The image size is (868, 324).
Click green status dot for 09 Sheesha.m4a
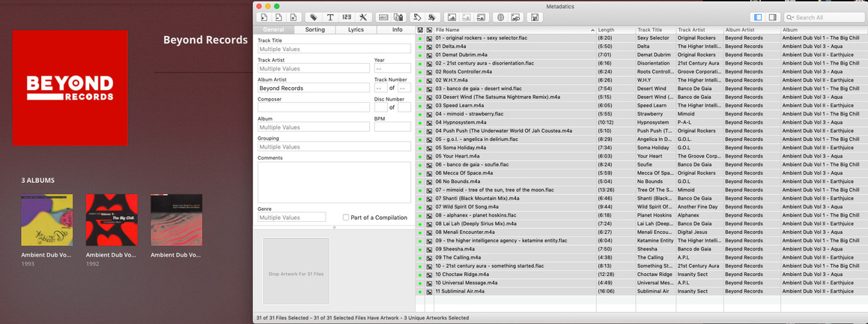(420, 249)
